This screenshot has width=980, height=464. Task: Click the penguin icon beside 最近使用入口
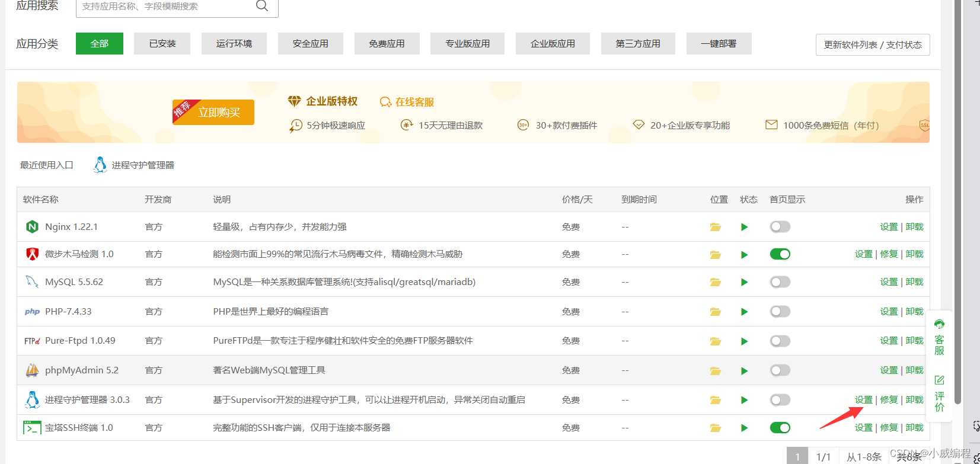(100, 165)
